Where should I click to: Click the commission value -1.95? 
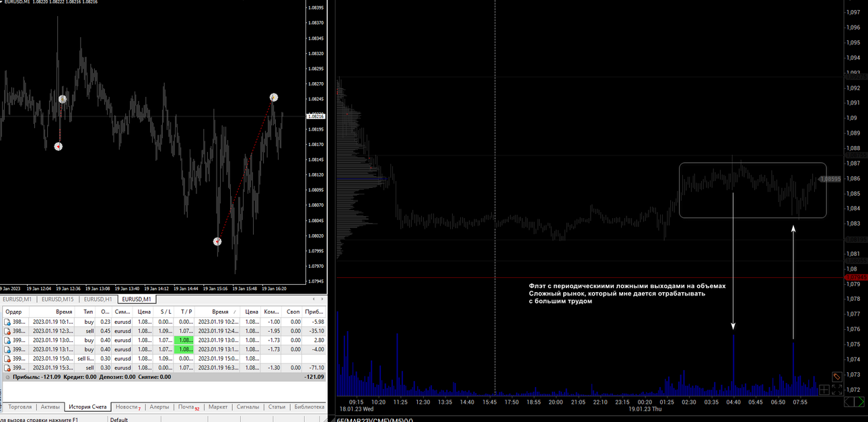[x=273, y=331]
